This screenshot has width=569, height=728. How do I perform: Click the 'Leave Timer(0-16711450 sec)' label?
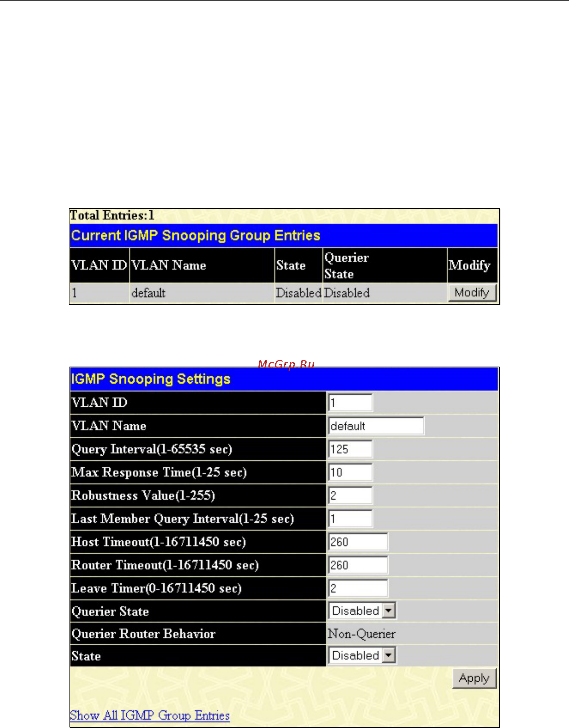[156, 588]
